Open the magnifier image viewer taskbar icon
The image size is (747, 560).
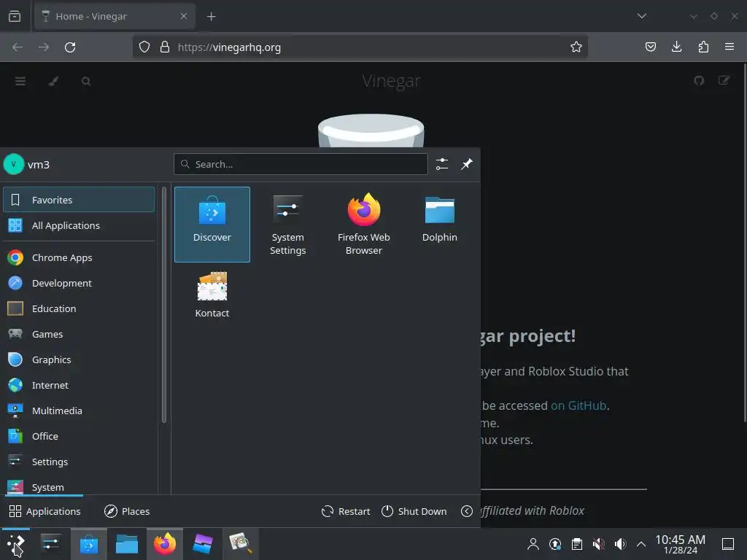point(240,544)
